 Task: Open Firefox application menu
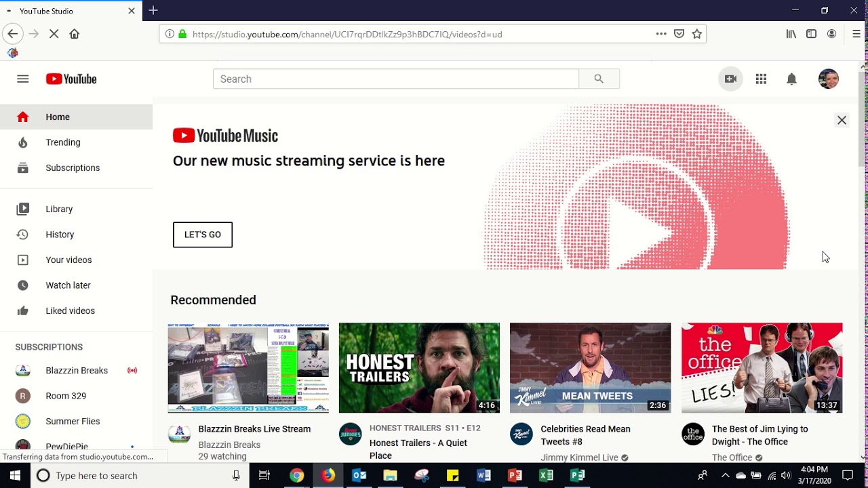(856, 34)
